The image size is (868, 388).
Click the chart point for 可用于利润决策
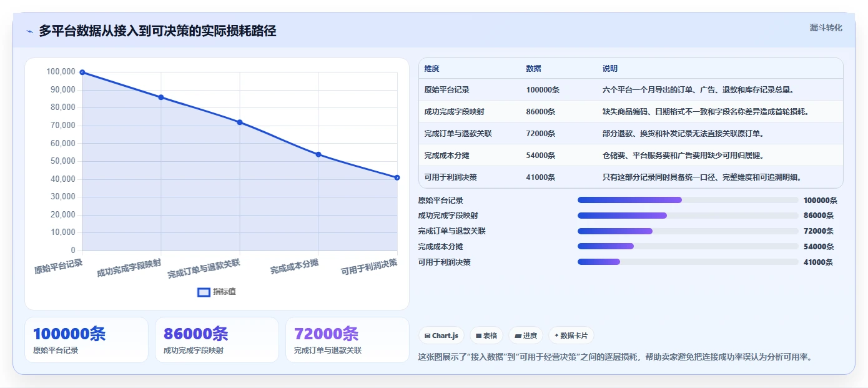coord(397,177)
